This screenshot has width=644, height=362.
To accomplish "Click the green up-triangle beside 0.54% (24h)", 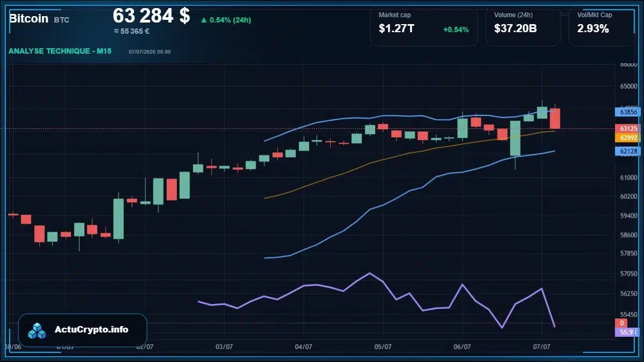I will coord(203,20).
